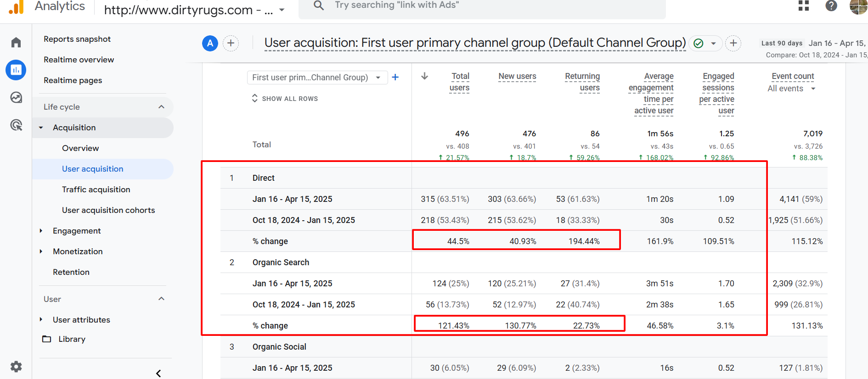Sort by Total users column header
This screenshot has width=868, height=379.
(x=459, y=82)
